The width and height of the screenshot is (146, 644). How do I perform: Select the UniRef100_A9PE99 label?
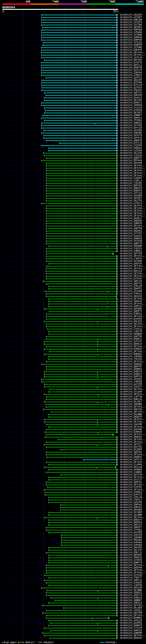point(131,37)
